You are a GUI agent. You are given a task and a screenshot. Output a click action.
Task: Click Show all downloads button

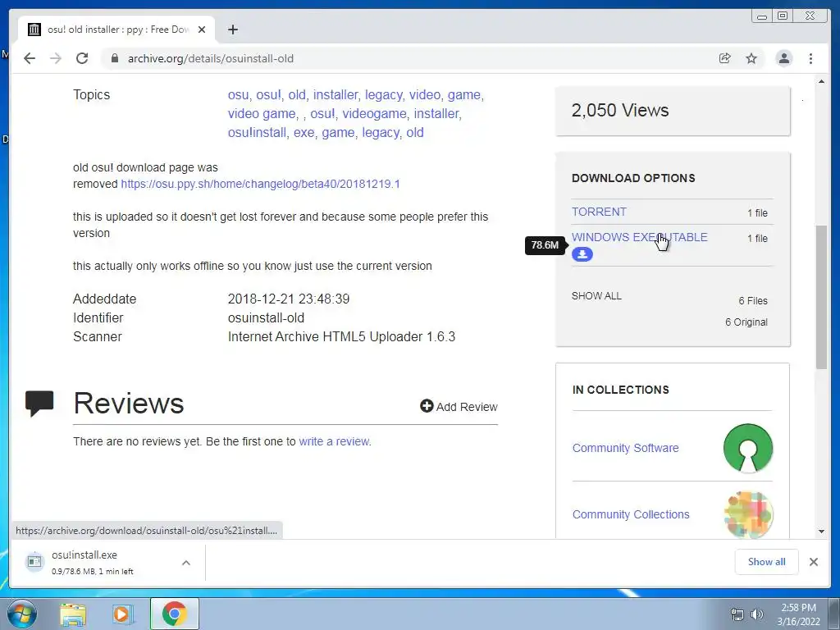point(767,561)
